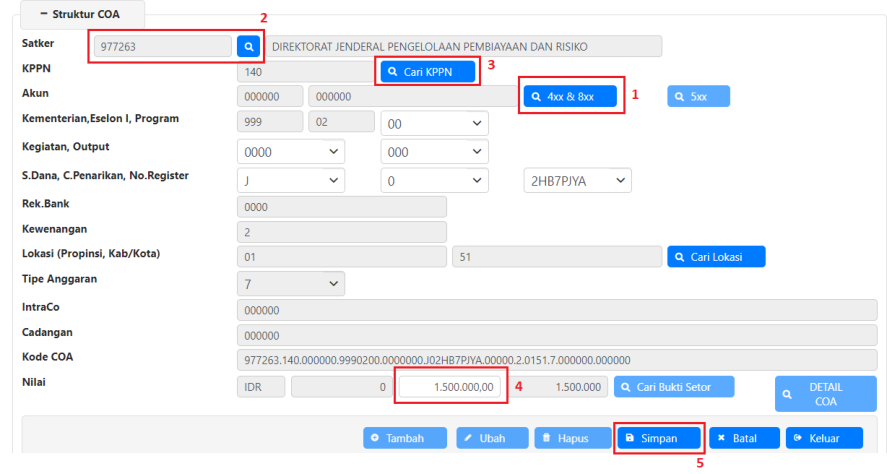Expand the S.Dana dropdown showing J
Viewport: 887px width, 474px height.
click(x=290, y=181)
